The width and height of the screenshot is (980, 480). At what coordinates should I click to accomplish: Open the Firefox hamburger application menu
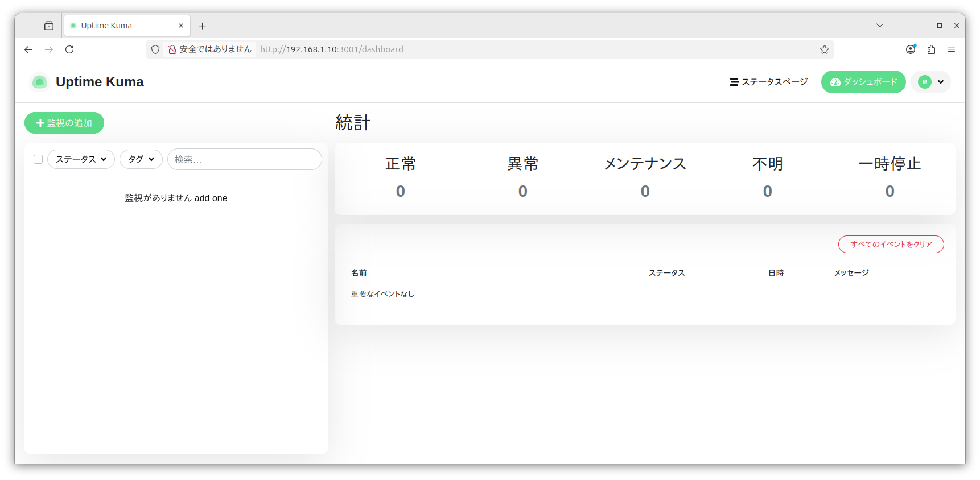click(952, 49)
